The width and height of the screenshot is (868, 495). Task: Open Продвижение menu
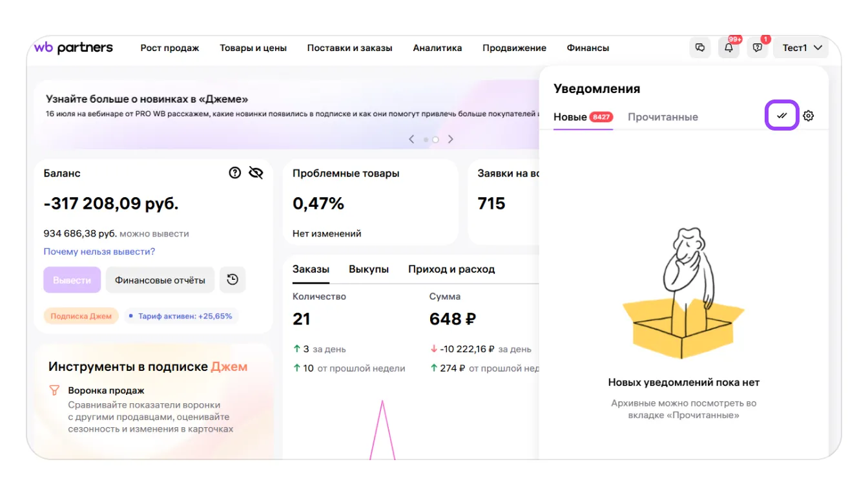pos(514,48)
